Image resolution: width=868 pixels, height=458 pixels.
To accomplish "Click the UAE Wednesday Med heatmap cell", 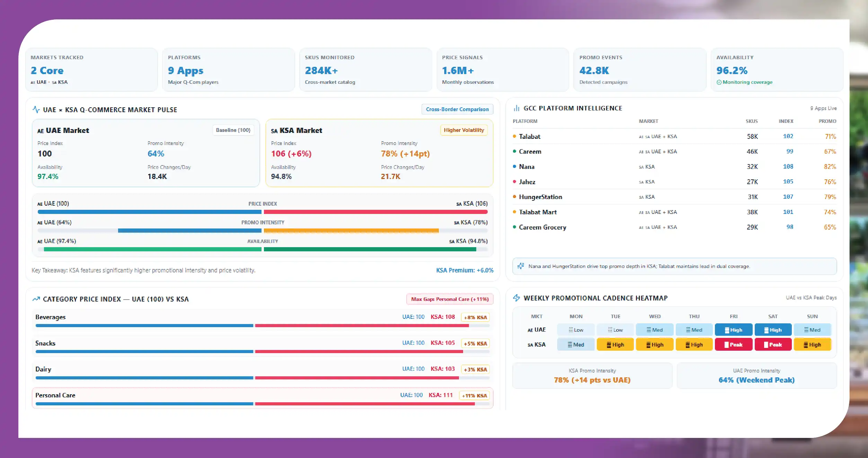I will 655,330.
